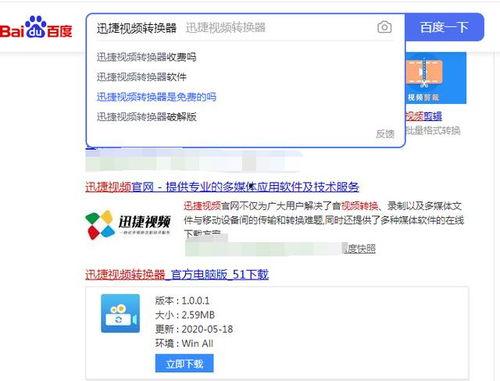Pick suggestion 迅捷视频转换器破解版

(146, 117)
